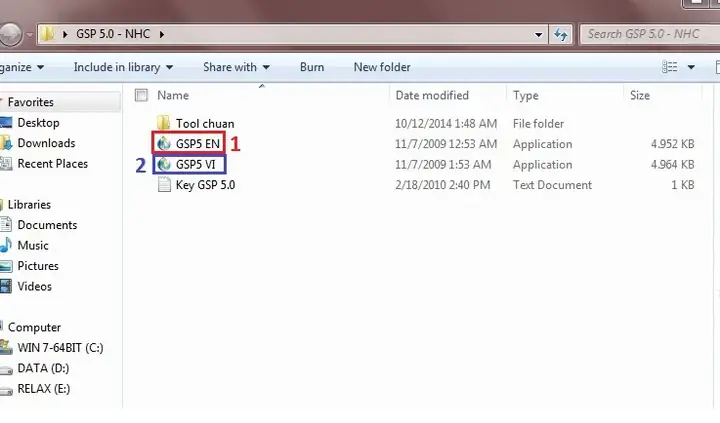This screenshot has width=720, height=423.
Task: Open the Share with dropdown
Action: click(x=236, y=67)
